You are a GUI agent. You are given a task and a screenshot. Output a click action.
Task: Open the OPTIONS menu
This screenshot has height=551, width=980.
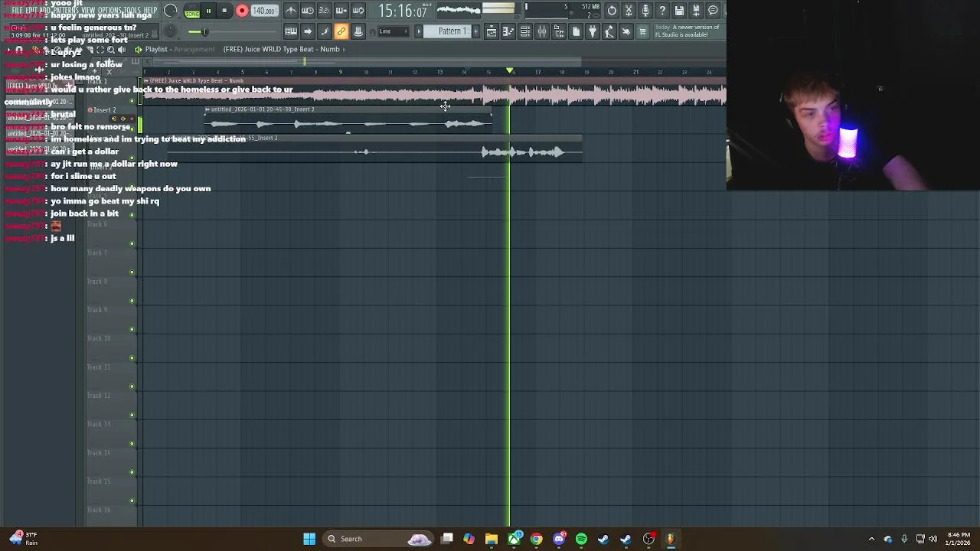pos(109,11)
